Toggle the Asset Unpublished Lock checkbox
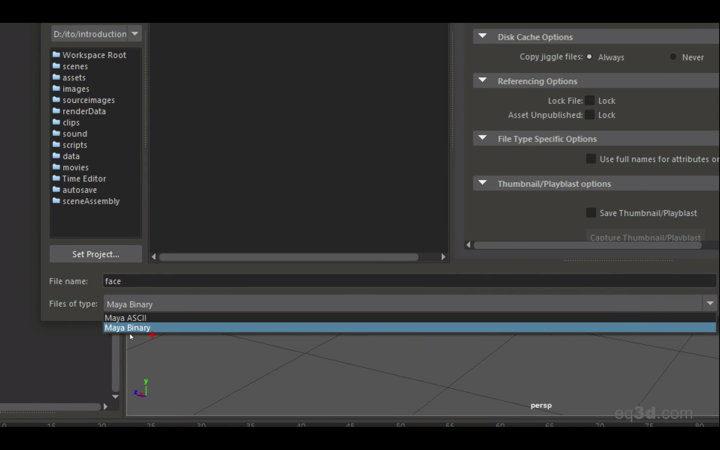The width and height of the screenshot is (720, 450). click(x=590, y=115)
